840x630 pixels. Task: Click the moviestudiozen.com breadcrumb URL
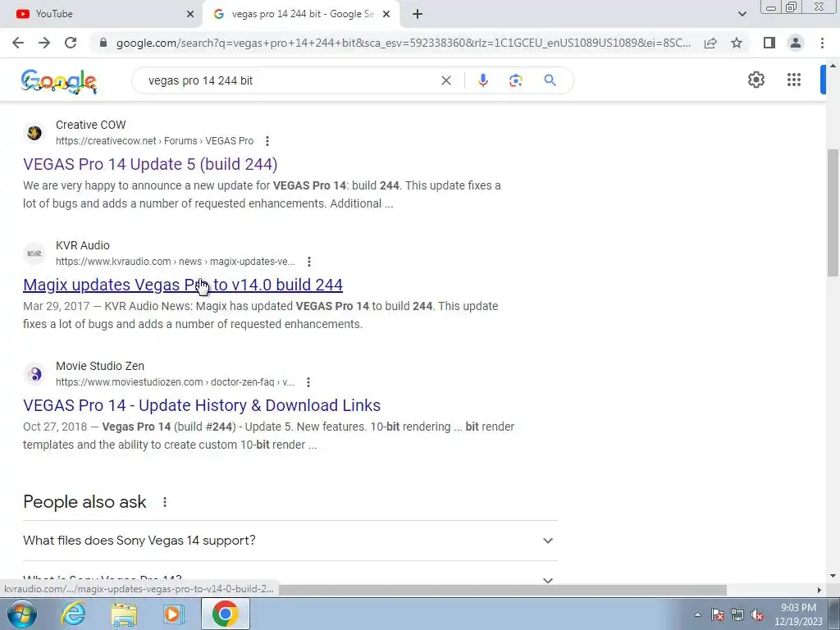tap(176, 382)
